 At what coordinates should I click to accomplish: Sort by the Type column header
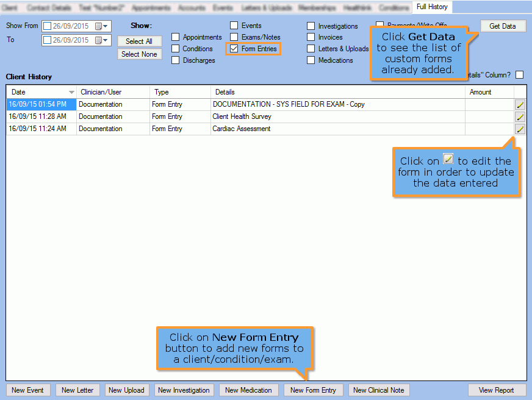tap(180, 92)
